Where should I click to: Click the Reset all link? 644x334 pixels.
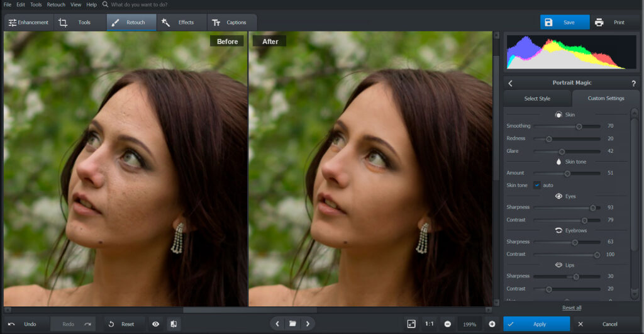[571, 308]
